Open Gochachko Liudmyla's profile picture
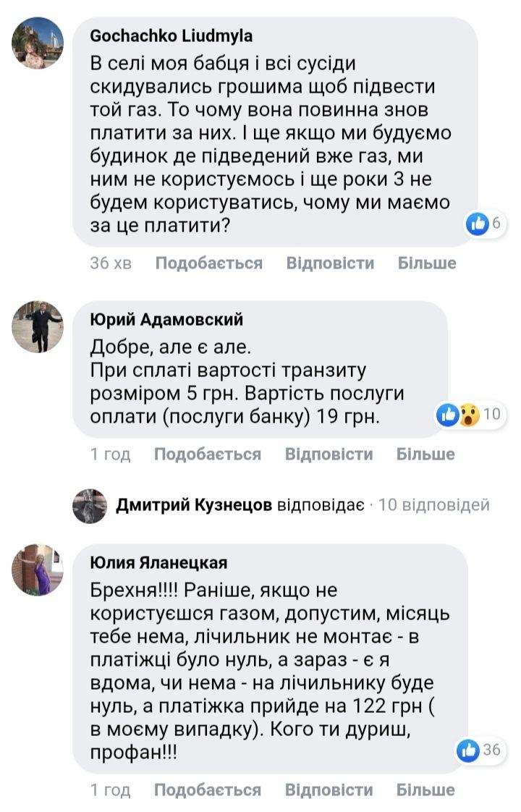The height and width of the screenshot is (812, 521). click(38, 43)
